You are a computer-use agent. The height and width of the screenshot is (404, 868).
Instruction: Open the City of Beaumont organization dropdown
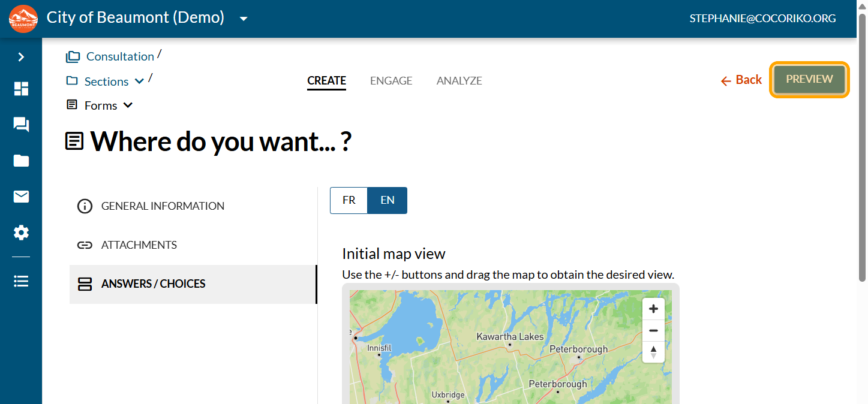[x=244, y=19]
